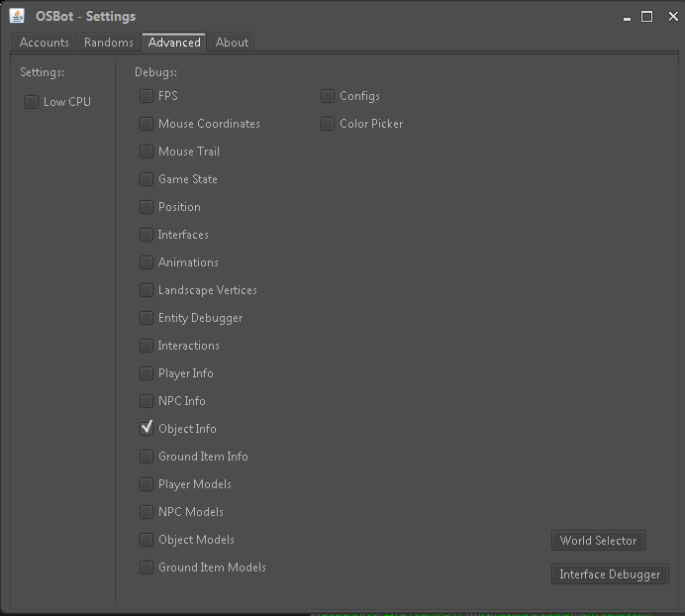This screenshot has width=685, height=616.
Task: Go to the About tab
Action: 232,43
